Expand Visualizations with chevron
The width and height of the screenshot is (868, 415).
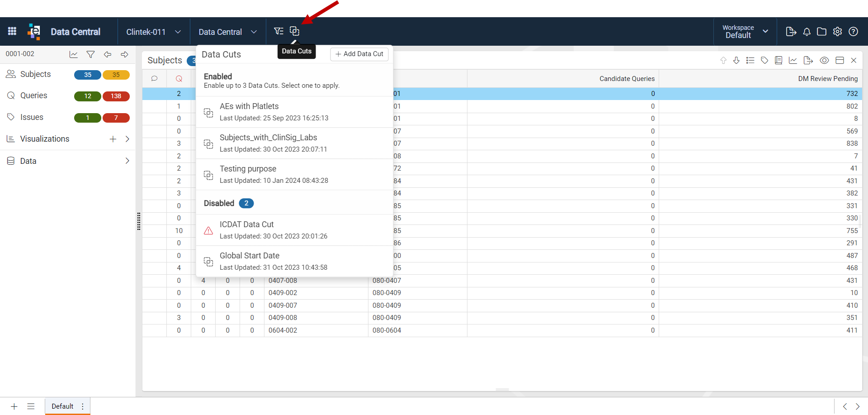[x=127, y=139]
